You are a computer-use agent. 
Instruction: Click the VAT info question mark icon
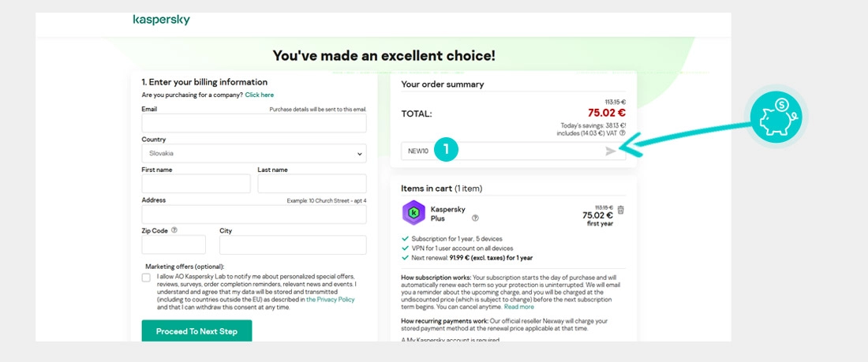(x=623, y=133)
